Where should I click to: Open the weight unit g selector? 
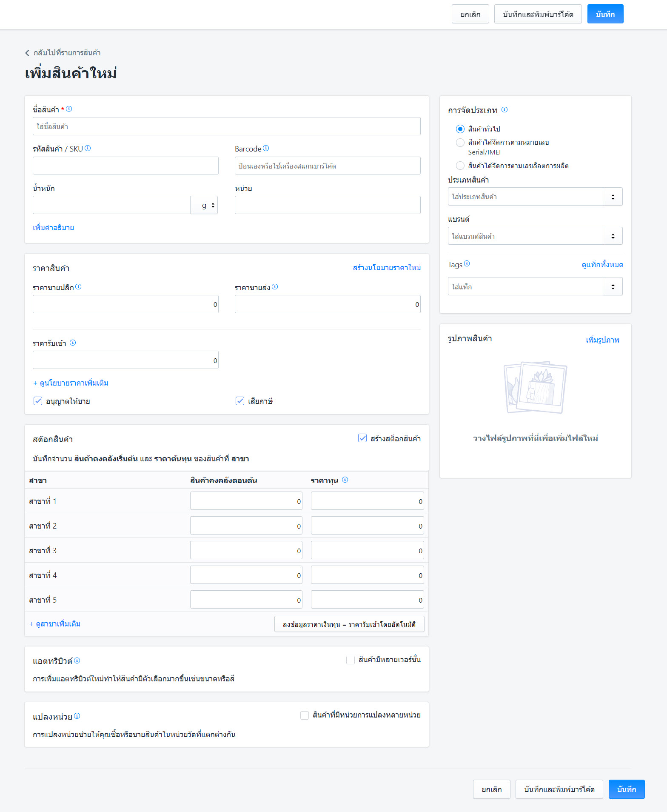point(205,205)
